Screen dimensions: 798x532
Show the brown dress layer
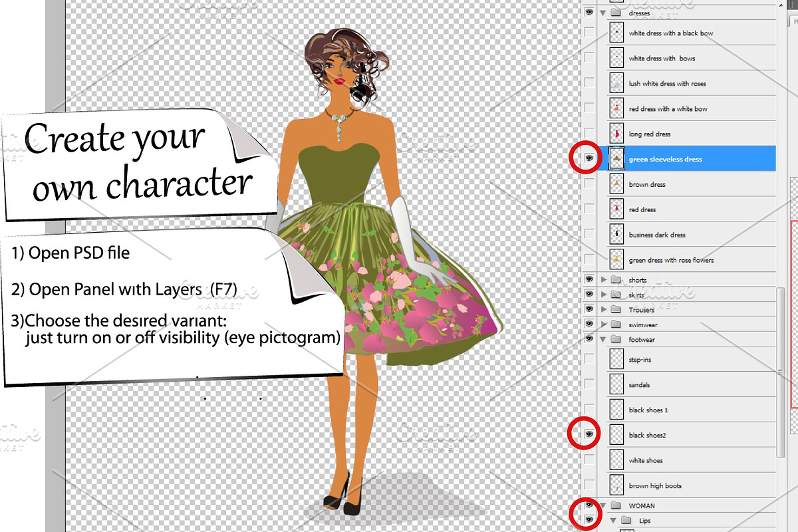[x=589, y=184]
